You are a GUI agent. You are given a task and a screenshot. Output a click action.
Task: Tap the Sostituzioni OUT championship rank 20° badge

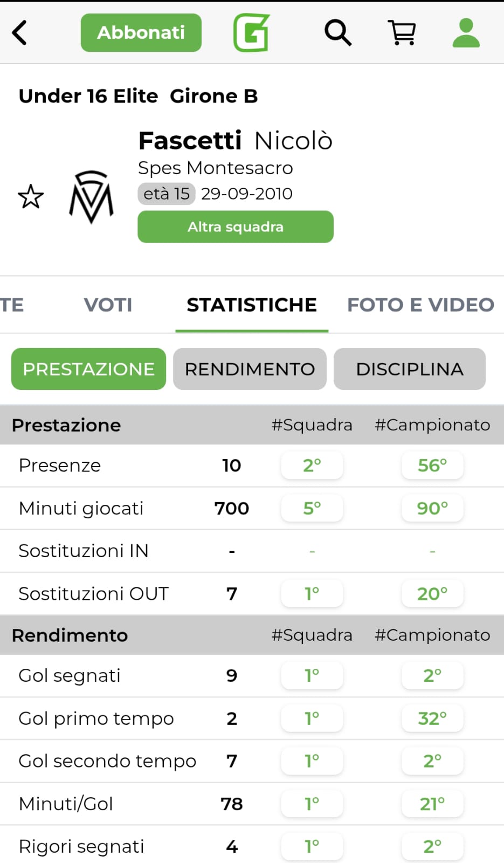(x=432, y=593)
